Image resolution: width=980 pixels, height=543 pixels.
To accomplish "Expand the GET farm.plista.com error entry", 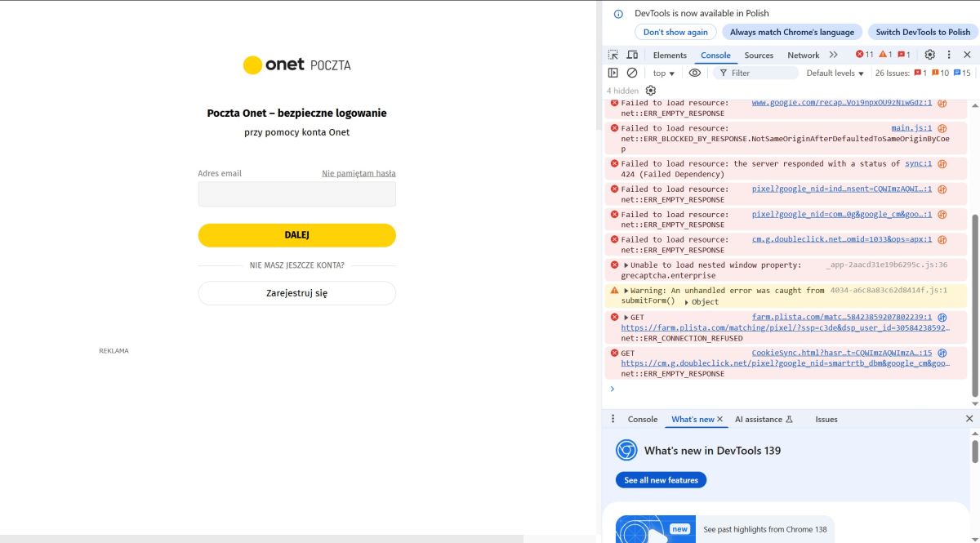I will [x=626, y=318].
